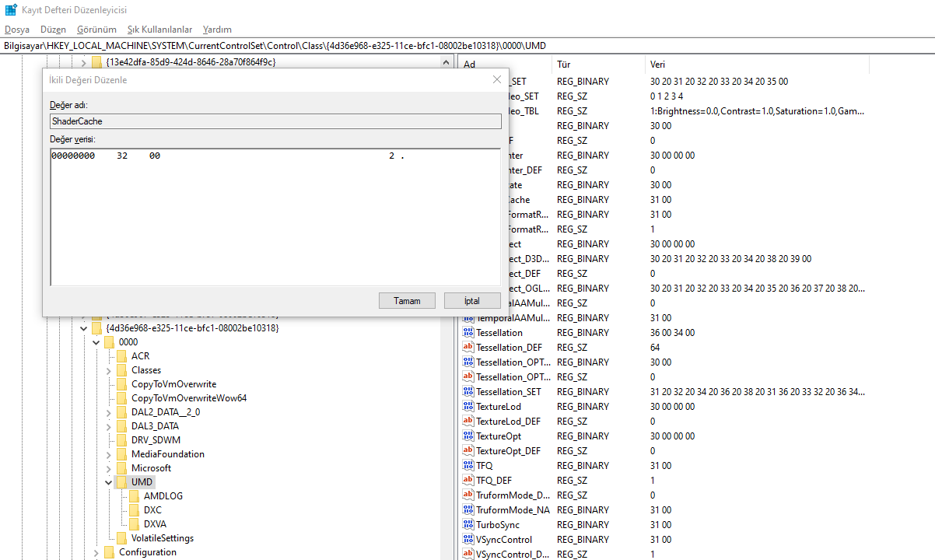Collapse the UMD key
The height and width of the screenshot is (560, 935).
109,482
